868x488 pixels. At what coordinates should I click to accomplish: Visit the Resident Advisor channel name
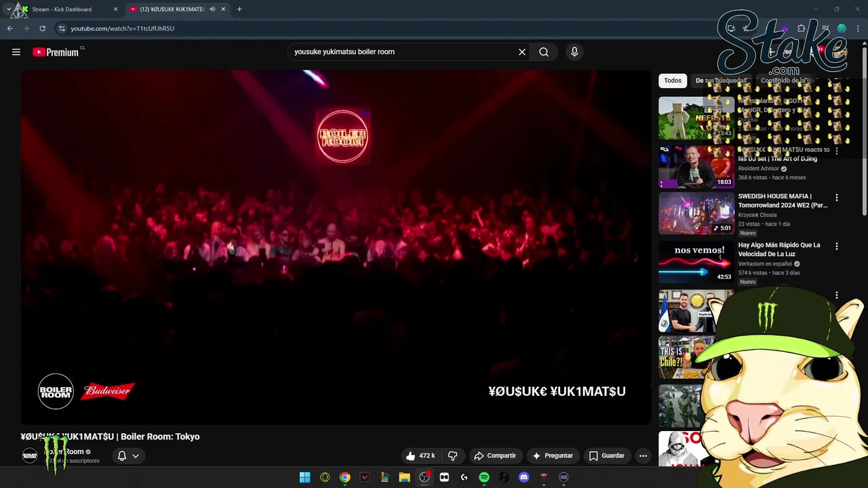tap(758, 169)
